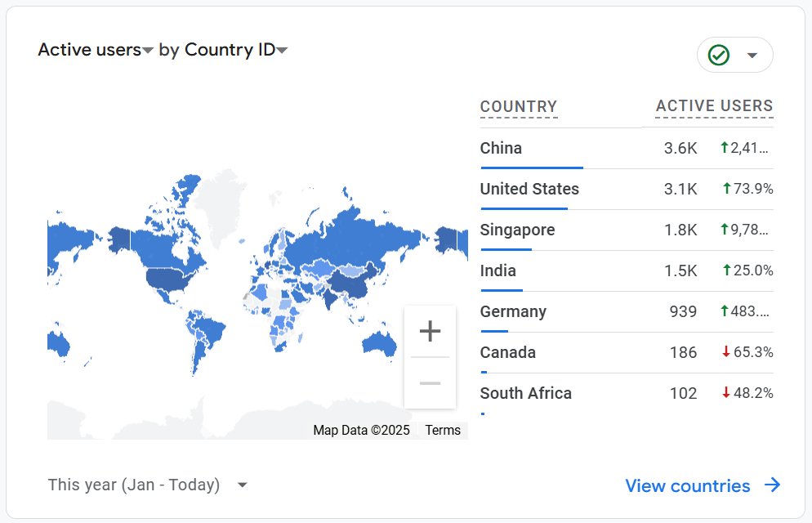Click Brazil on the world map

tap(210, 332)
